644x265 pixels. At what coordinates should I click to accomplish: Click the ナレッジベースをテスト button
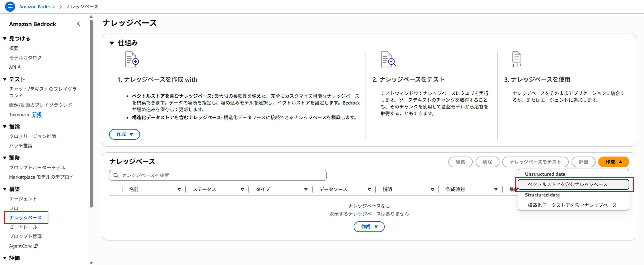pyautogui.click(x=535, y=162)
